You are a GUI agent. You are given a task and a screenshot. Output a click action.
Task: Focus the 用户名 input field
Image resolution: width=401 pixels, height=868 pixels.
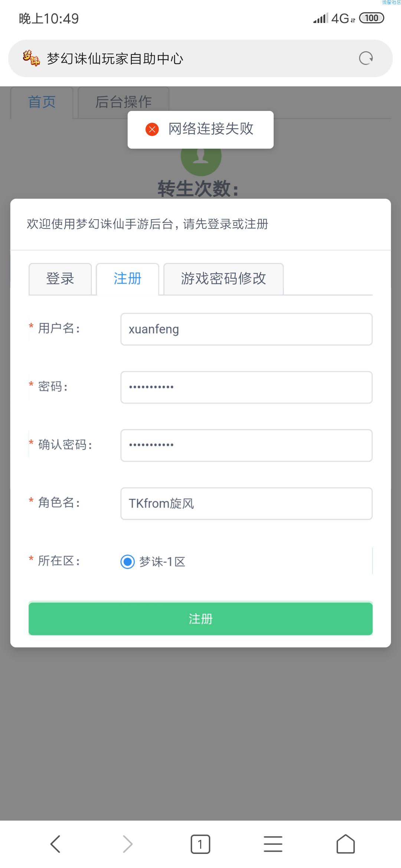247,329
